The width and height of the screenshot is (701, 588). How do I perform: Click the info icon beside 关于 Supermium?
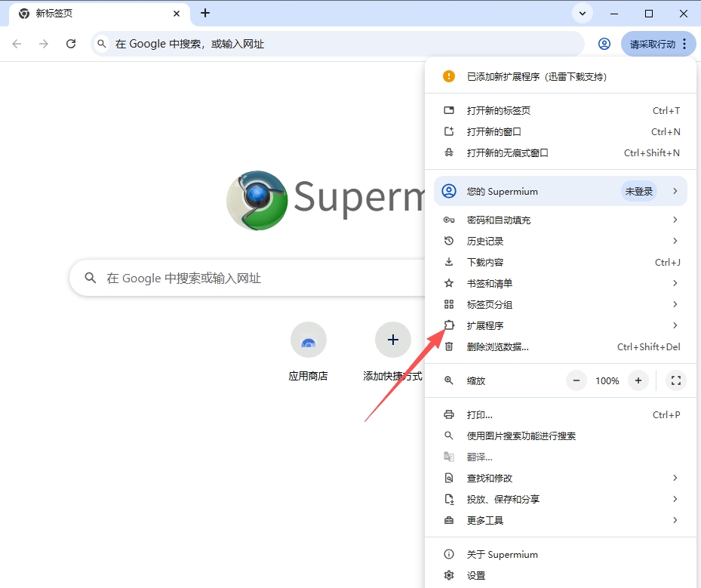point(449,555)
